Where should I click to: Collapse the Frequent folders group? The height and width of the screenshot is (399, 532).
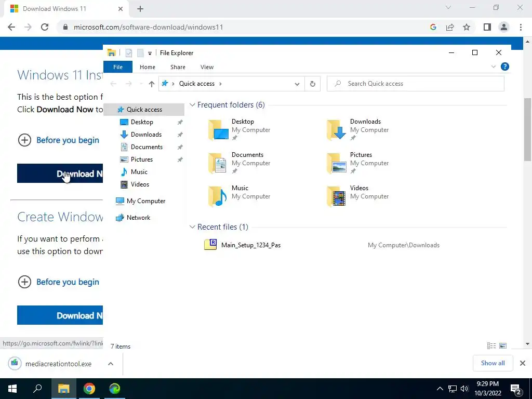coord(192,105)
